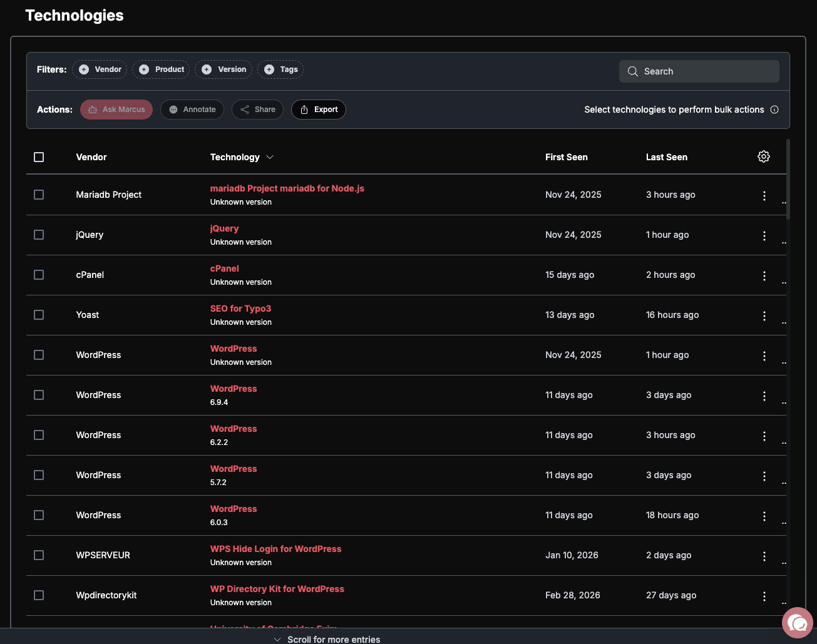Screen dimensions: 817x644
Task: Open row menu for WordPress Unknown version
Action: point(764,355)
